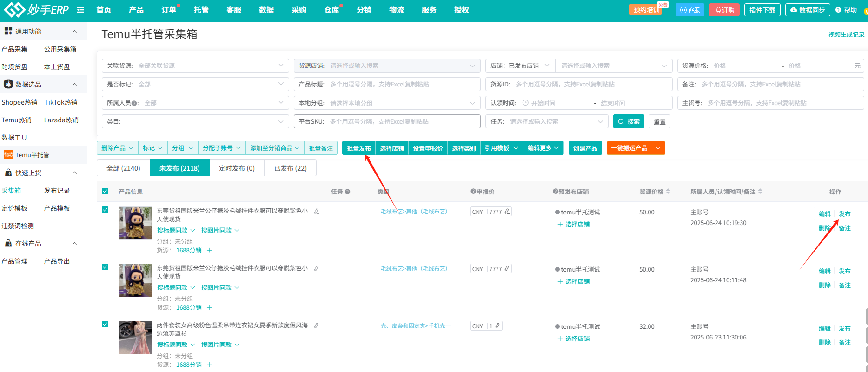Collapse the 通用功能 sidebar section

(74, 31)
